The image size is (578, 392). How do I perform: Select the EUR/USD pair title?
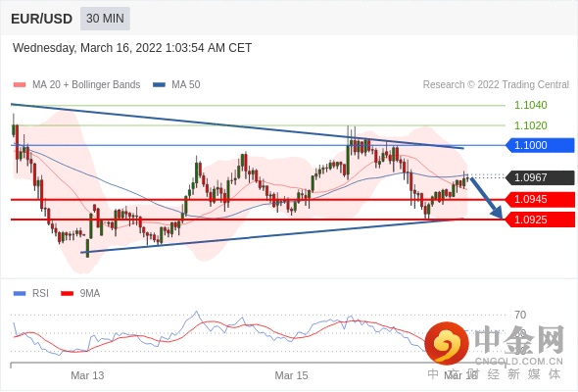42,19
